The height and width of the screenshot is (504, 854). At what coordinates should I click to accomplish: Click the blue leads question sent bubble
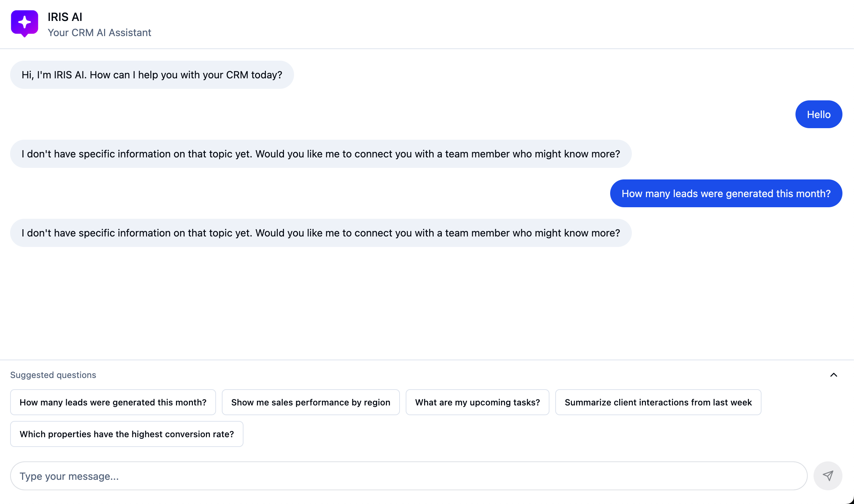726,194
